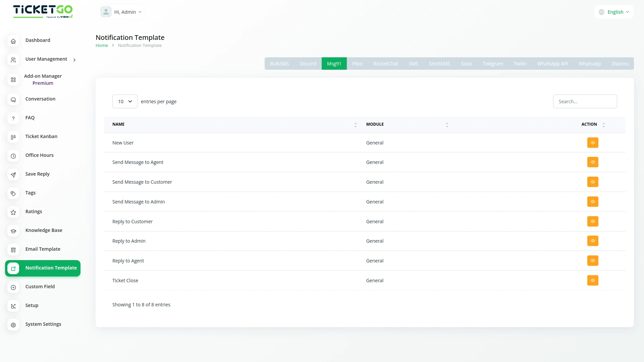This screenshot has width=644, height=362.
Task: View the New User template eye button
Action: point(593,143)
